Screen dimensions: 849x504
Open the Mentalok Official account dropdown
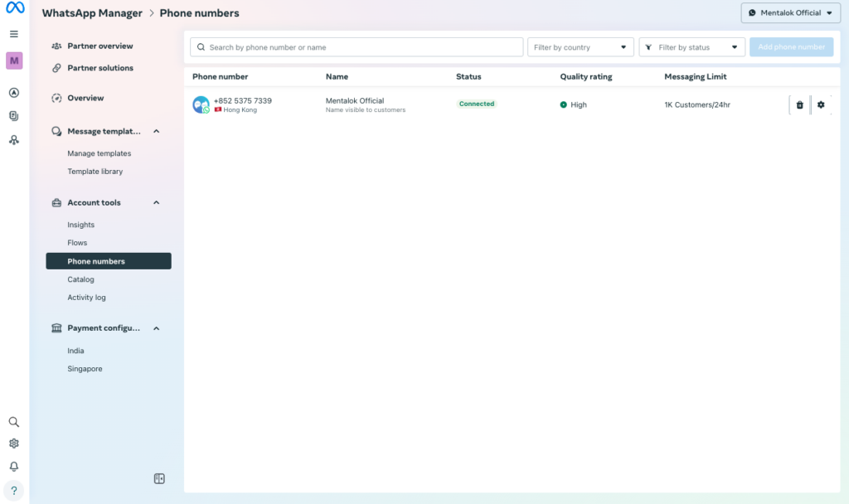pos(790,13)
